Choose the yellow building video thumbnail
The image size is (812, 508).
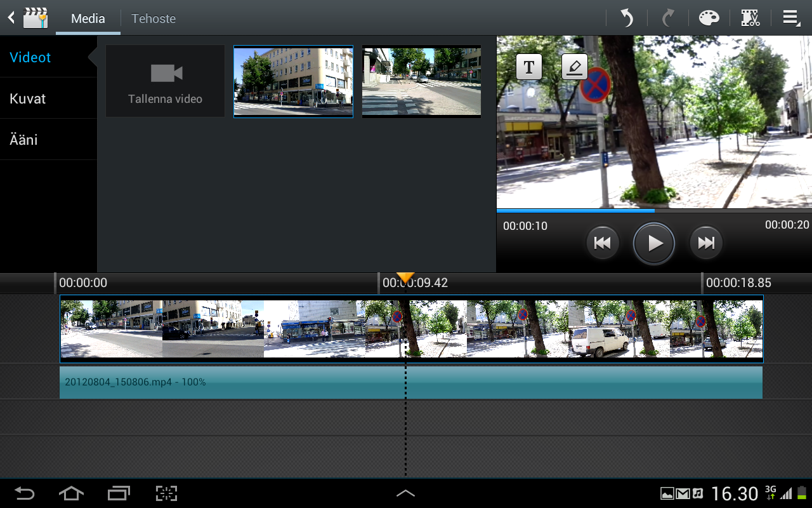pyautogui.click(x=293, y=81)
